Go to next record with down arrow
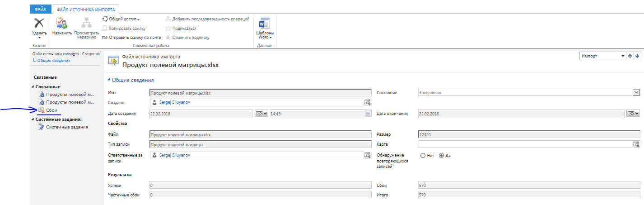 pyautogui.click(x=637, y=56)
